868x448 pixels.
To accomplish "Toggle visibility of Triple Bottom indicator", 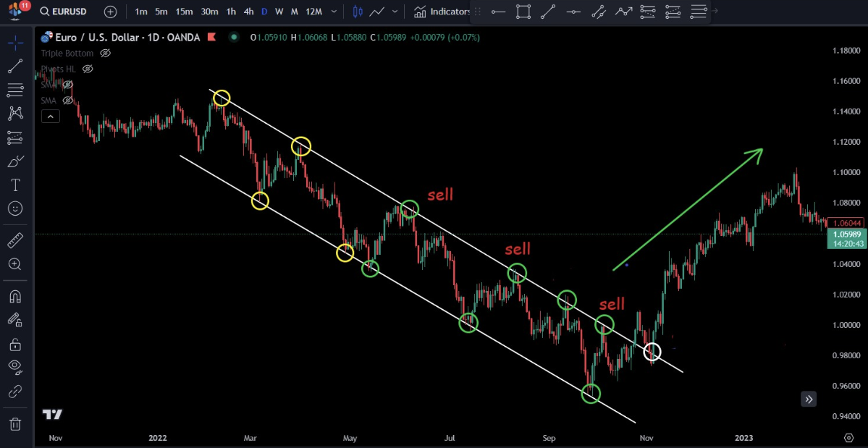I will (x=106, y=54).
